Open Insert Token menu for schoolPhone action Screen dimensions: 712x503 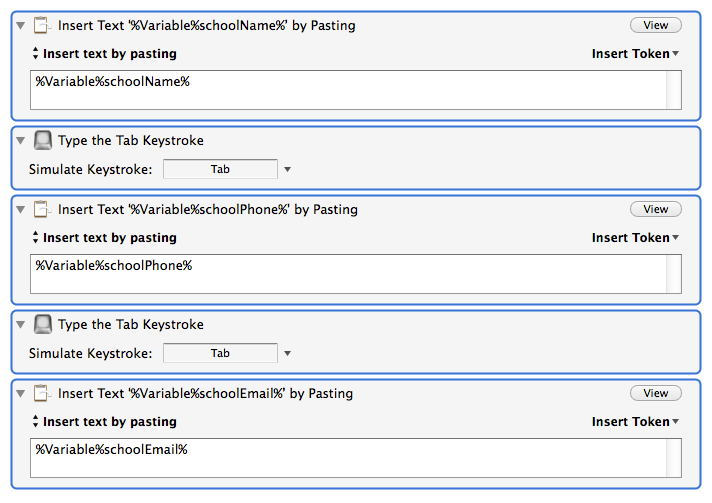coord(635,237)
